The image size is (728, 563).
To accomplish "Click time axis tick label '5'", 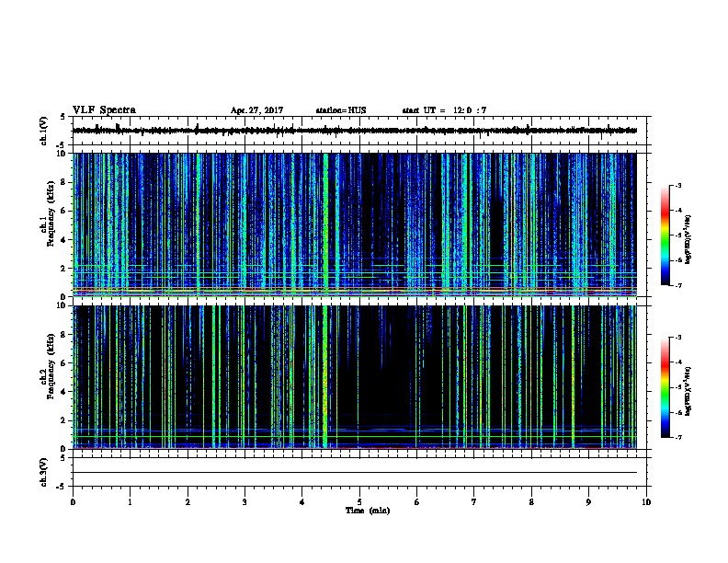I will [x=359, y=502].
